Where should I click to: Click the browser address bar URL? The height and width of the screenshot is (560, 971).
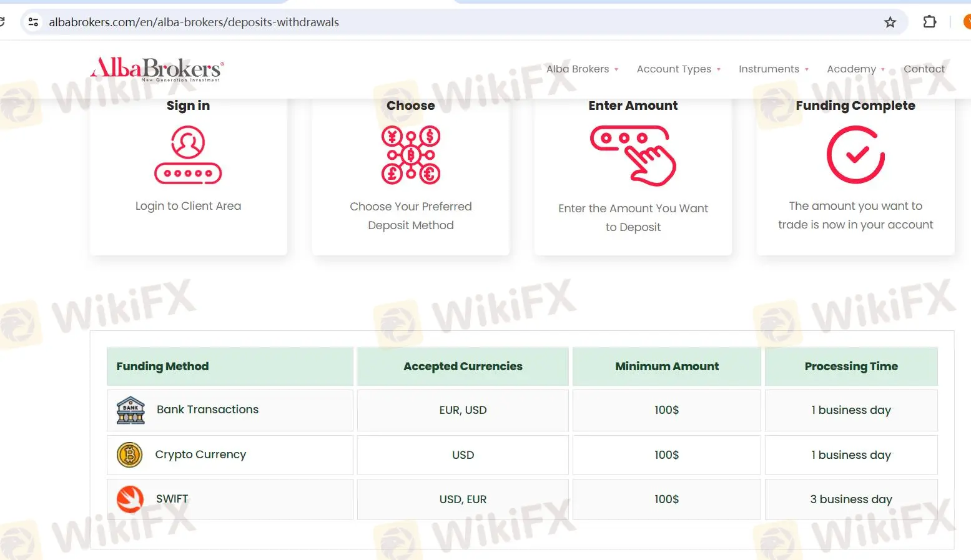(x=194, y=22)
